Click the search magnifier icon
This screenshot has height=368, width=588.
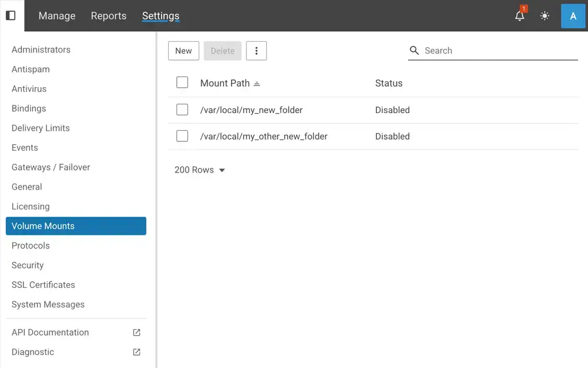415,51
